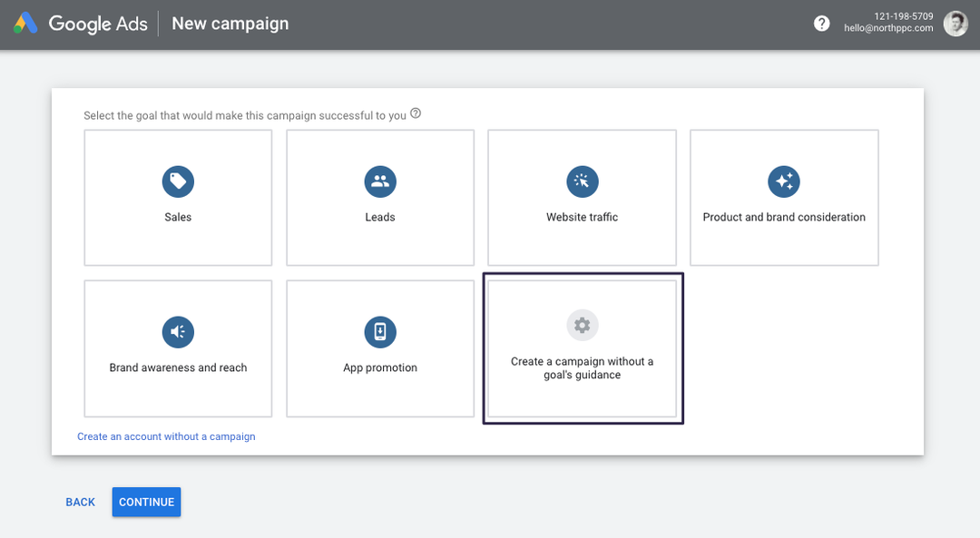Click the 'Google Ads' wordmark in header
Viewport: 980px width, 538px height.
pyautogui.click(x=98, y=24)
